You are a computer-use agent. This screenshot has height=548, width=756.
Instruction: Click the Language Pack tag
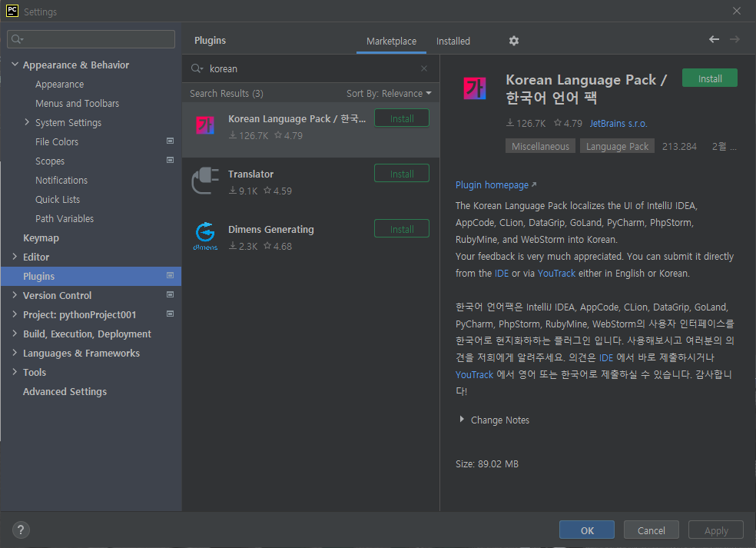click(x=617, y=146)
